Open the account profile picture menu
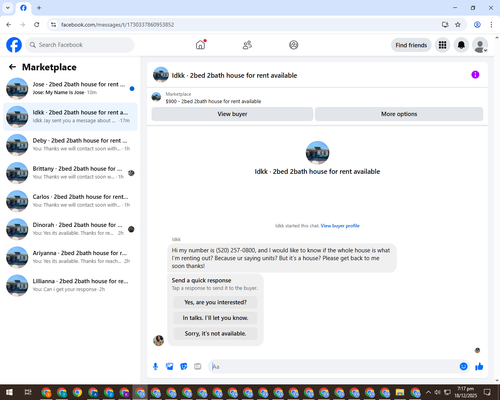The height and width of the screenshot is (400, 500). pyautogui.click(x=480, y=45)
